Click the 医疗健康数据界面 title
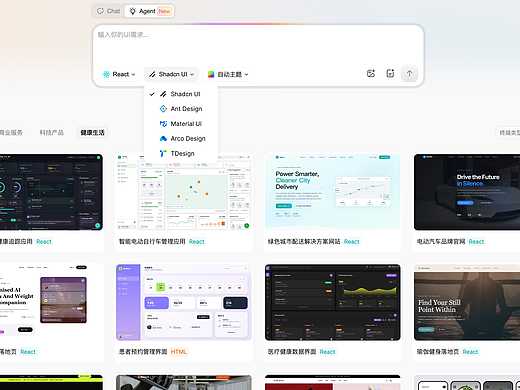Screen dimensions: 520x390 292,352
